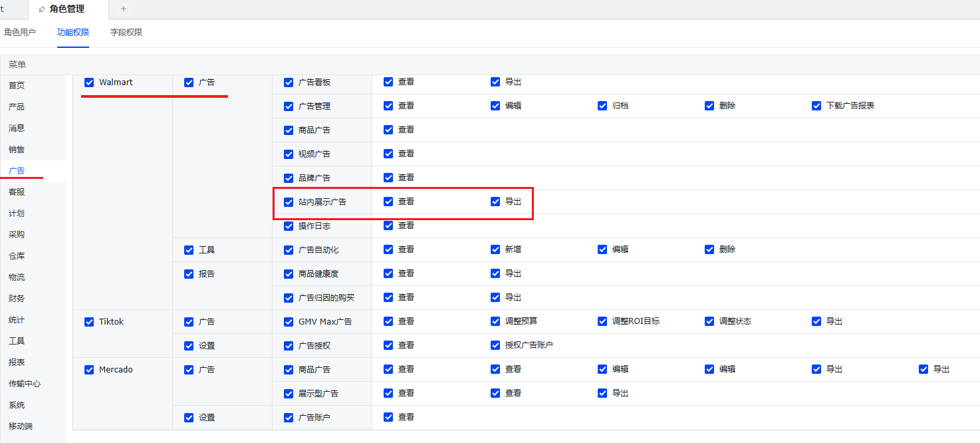Toggle 查看 in the 操作日志 row
Viewport: 980px width, 443px height.
[388, 225]
